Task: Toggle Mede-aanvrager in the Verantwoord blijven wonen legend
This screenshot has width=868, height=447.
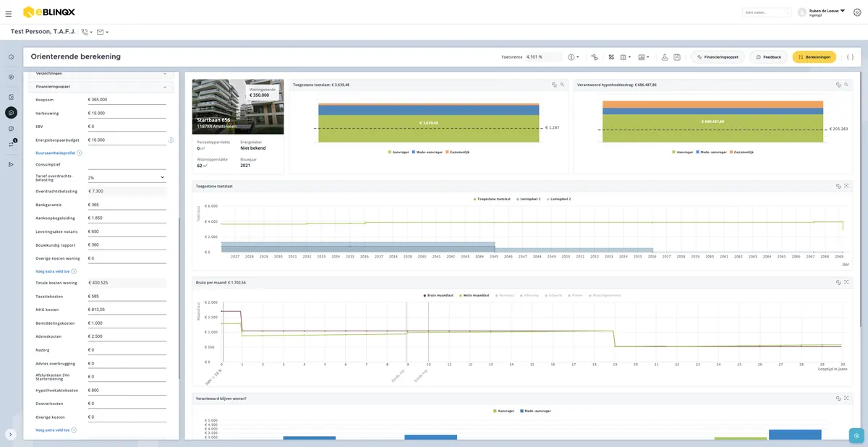Action: [x=535, y=411]
